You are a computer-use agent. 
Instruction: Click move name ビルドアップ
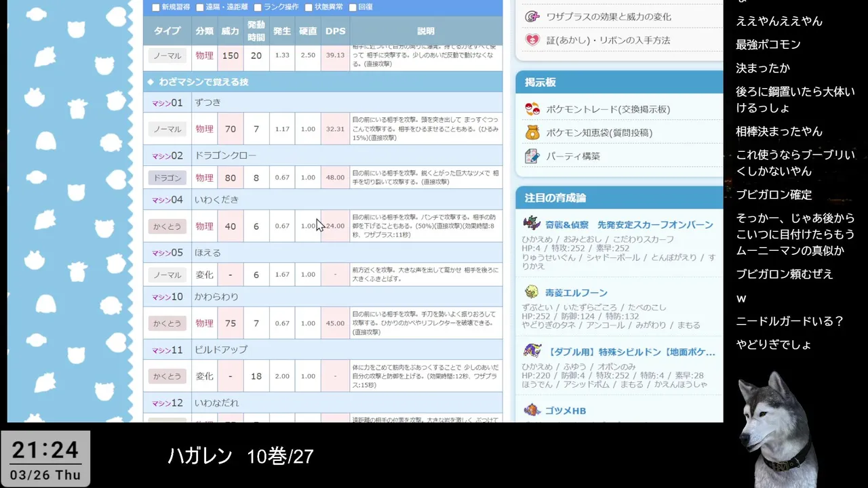(221, 349)
